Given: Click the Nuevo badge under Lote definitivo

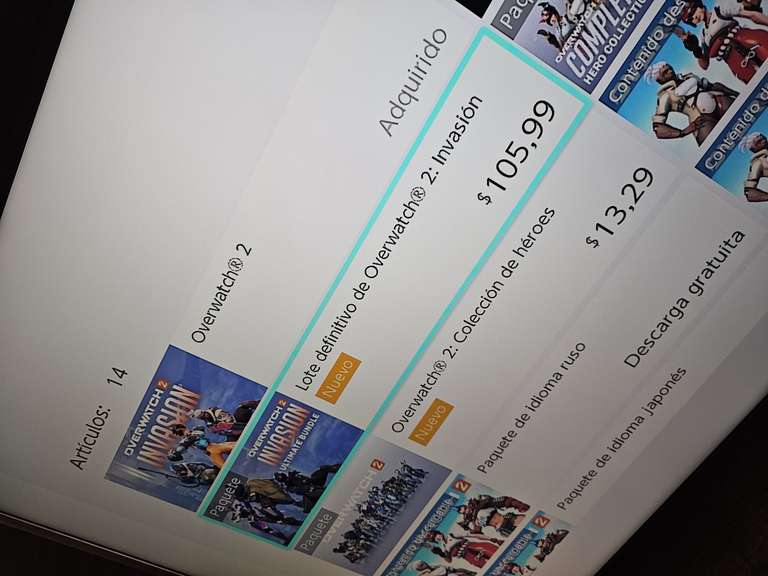Looking at the screenshot, I should pyautogui.click(x=338, y=377).
